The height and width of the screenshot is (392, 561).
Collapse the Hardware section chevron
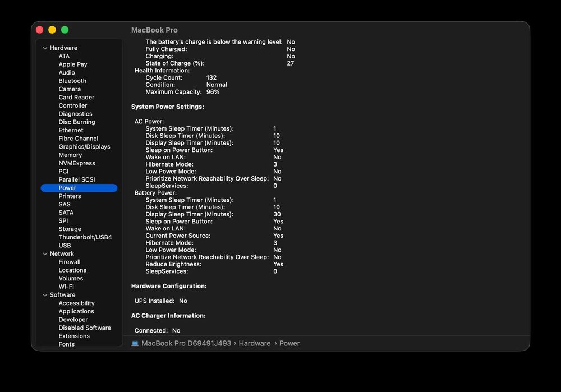point(45,48)
